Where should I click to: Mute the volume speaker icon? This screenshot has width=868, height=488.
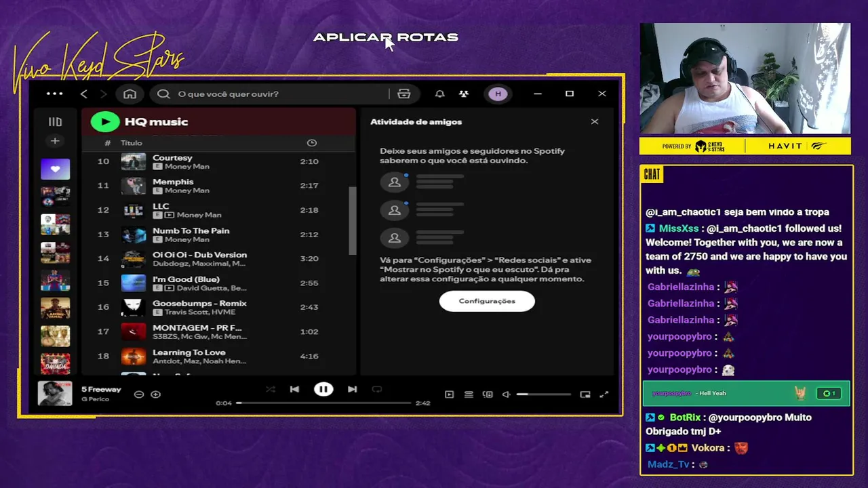[x=506, y=394]
